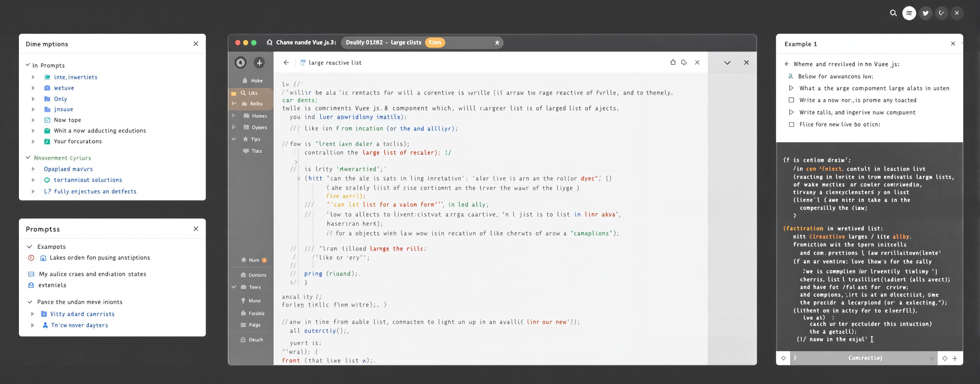980x384 pixels.
Task: Click the Twitter bird icon
Action: tap(925, 13)
